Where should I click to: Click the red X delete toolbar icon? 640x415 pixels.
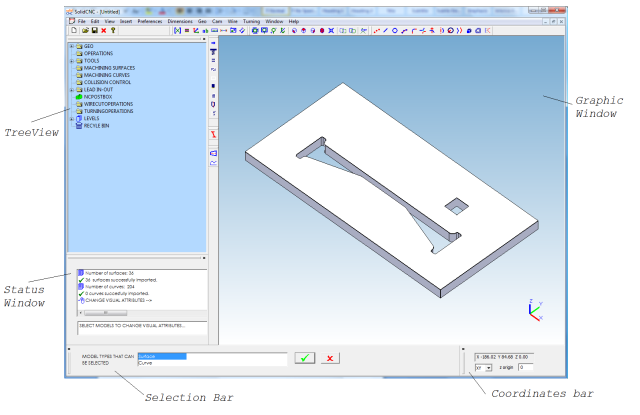coord(102,30)
